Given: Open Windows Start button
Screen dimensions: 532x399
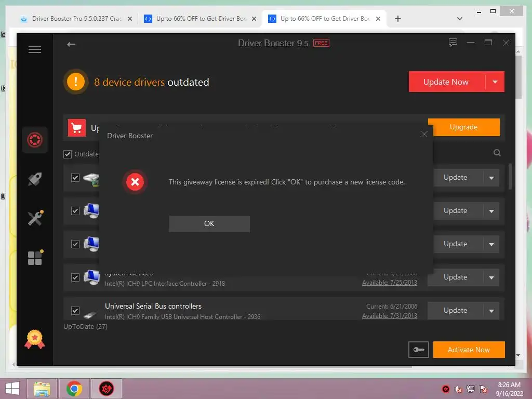Looking at the screenshot, I should click(12, 389).
